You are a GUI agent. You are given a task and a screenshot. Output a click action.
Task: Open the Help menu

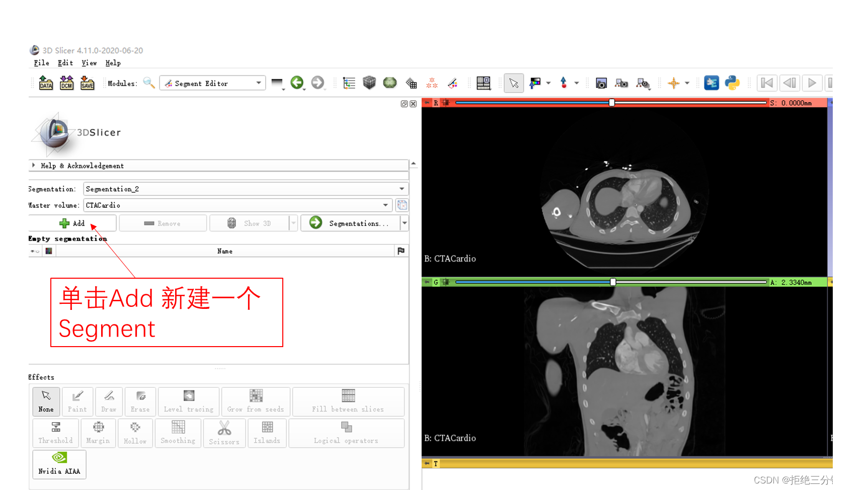point(113,63)
